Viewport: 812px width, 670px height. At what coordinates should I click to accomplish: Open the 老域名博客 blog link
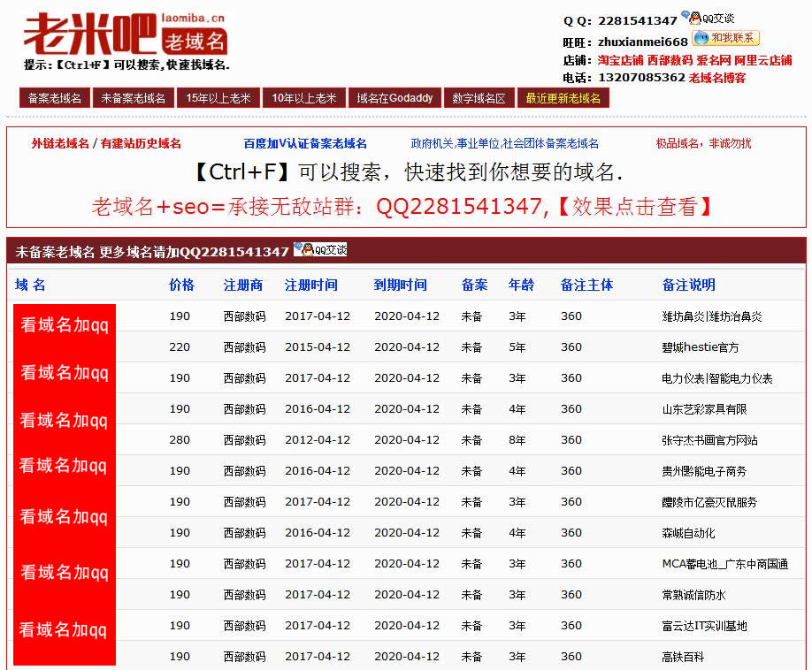716,78
